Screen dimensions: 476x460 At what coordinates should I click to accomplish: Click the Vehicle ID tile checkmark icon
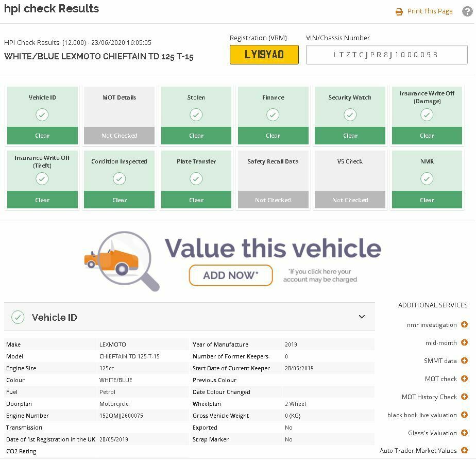click(x=42, y=115)
